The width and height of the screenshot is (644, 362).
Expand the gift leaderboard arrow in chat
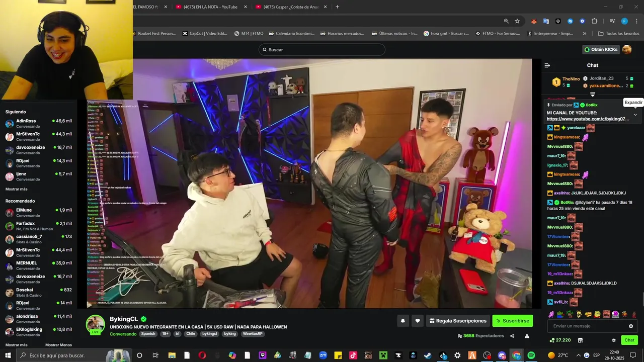click(x=593, y=95)
